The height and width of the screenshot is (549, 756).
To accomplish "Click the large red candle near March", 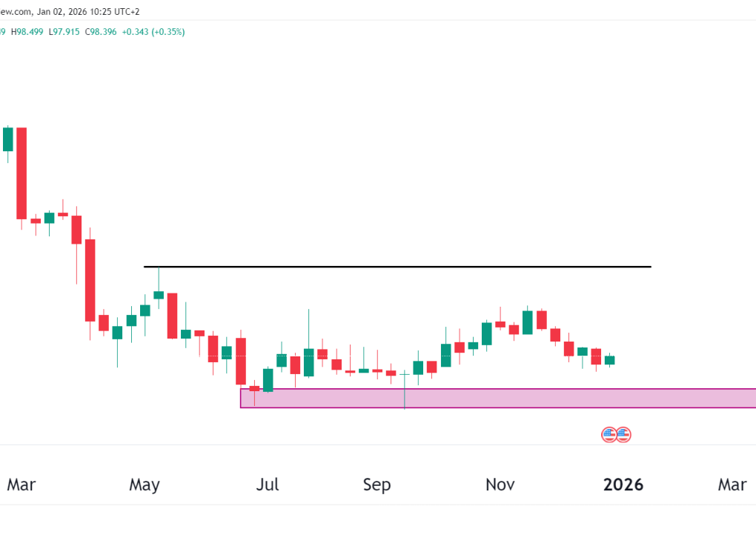I will 21,173.
